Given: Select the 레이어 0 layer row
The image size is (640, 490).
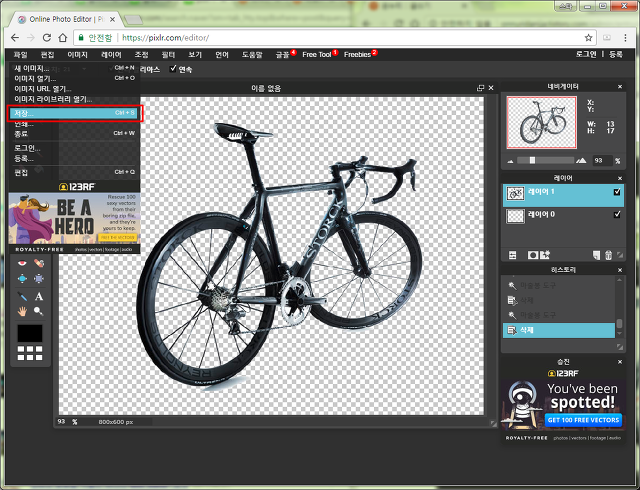Looking at the screenshot, I should (x=563, y=216).
